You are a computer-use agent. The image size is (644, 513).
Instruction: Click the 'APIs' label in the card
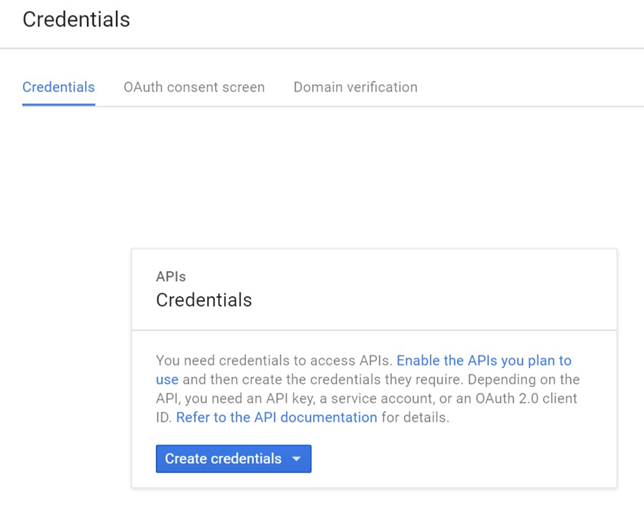171,276
